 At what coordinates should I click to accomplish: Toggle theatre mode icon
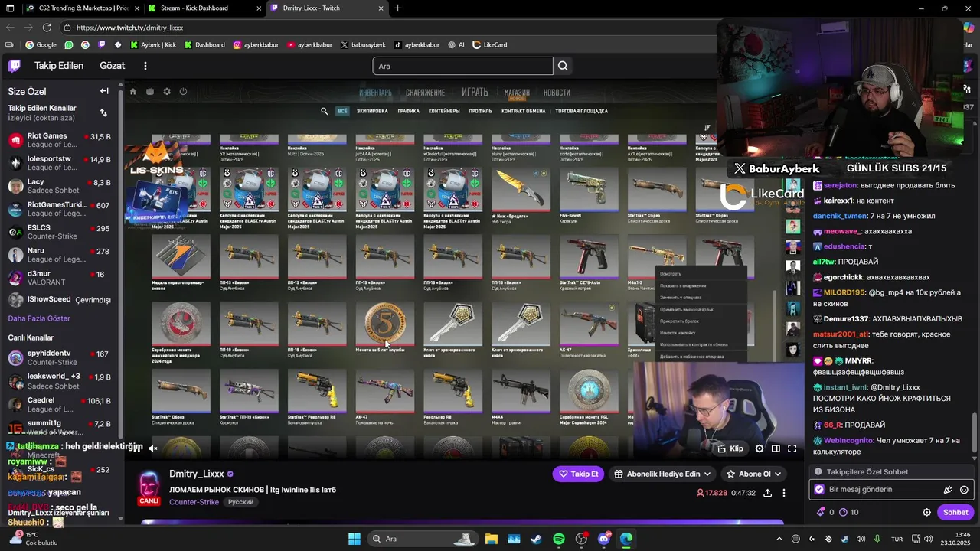click(x=776, y=448)
